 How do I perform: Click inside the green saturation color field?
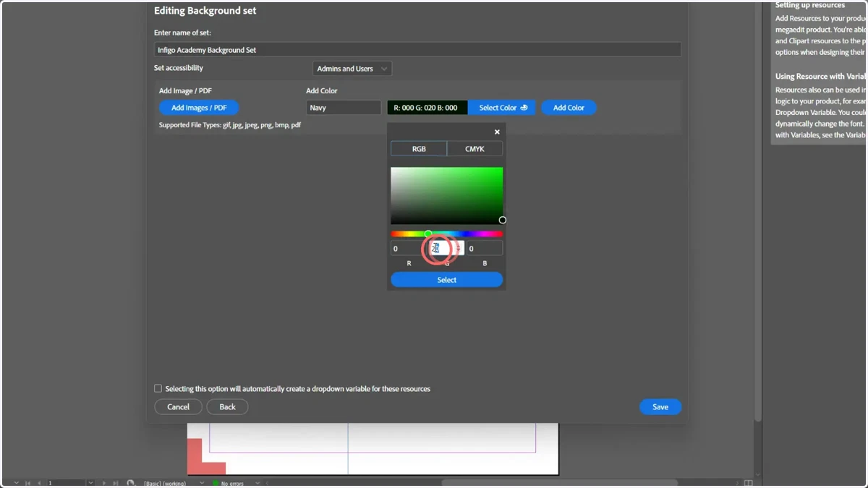pyautogui.click(x=447, y=196)
